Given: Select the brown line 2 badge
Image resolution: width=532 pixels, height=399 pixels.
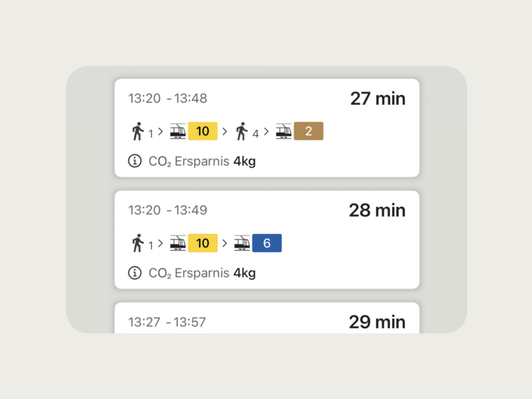Looking at the screenshot, I should pyautogui.click(x=309, y=131).
